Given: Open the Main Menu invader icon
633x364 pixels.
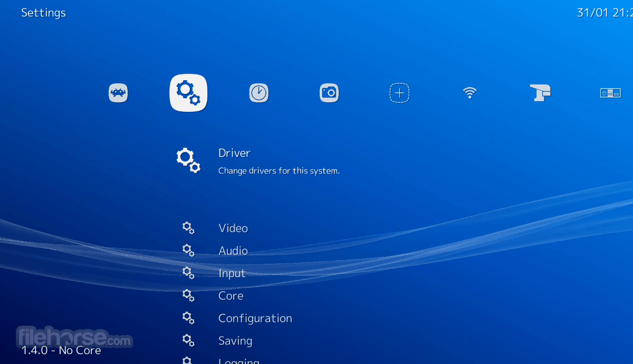Looking at the screenshot, I should point(118,93).
